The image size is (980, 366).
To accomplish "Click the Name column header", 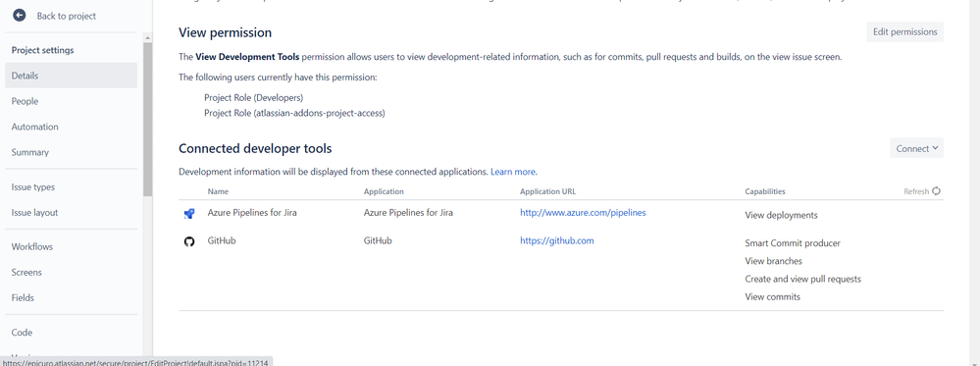I will point(218,191).
